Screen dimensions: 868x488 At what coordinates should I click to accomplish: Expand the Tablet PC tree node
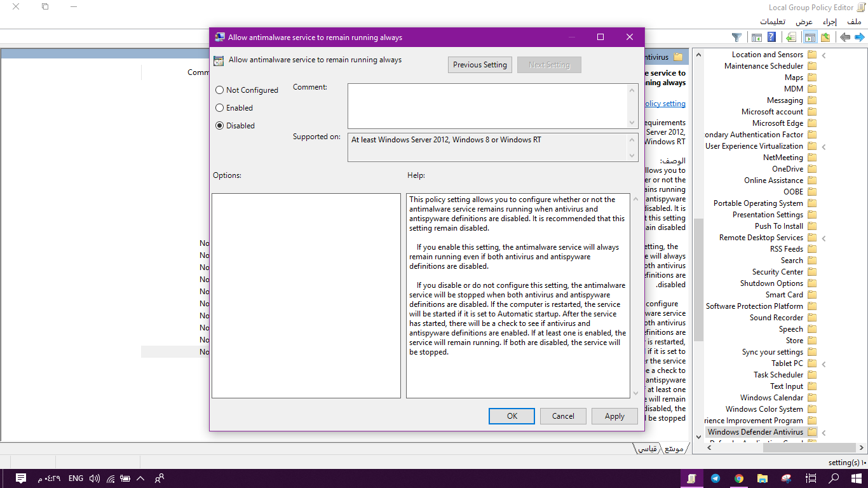pos(824,364)
